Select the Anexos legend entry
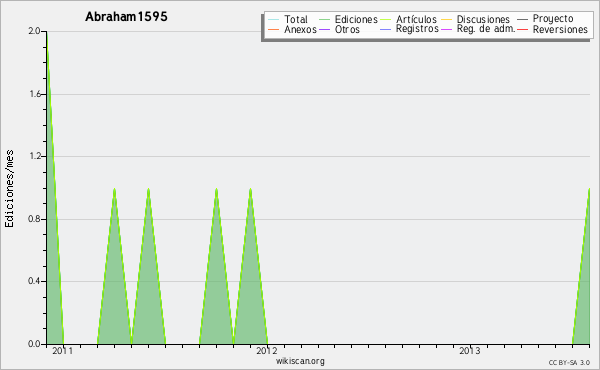Screen dimensions: 600x370 click(300, 29)
